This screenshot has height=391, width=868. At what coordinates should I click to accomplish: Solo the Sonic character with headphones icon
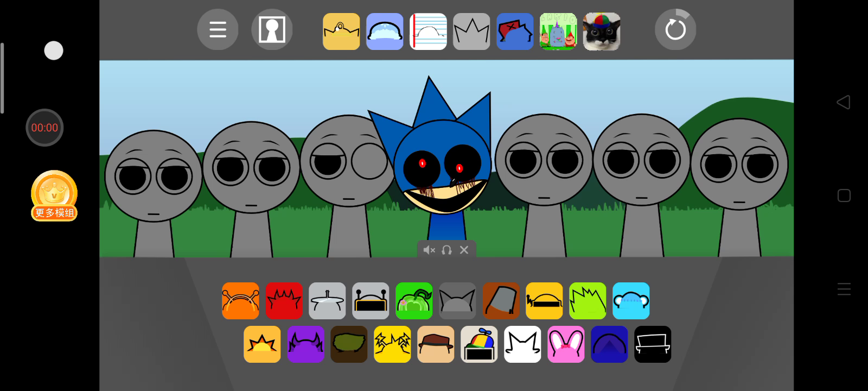click(446, 250)
